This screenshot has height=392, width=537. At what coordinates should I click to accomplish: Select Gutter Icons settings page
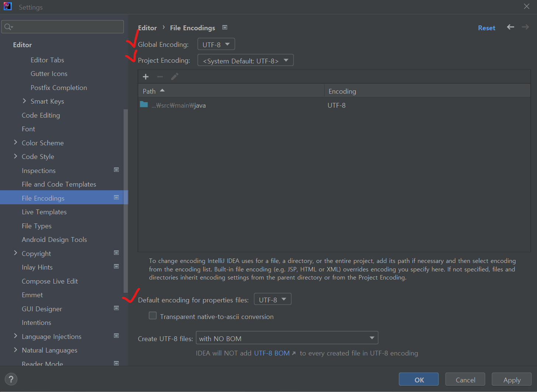tap(49, 74)
